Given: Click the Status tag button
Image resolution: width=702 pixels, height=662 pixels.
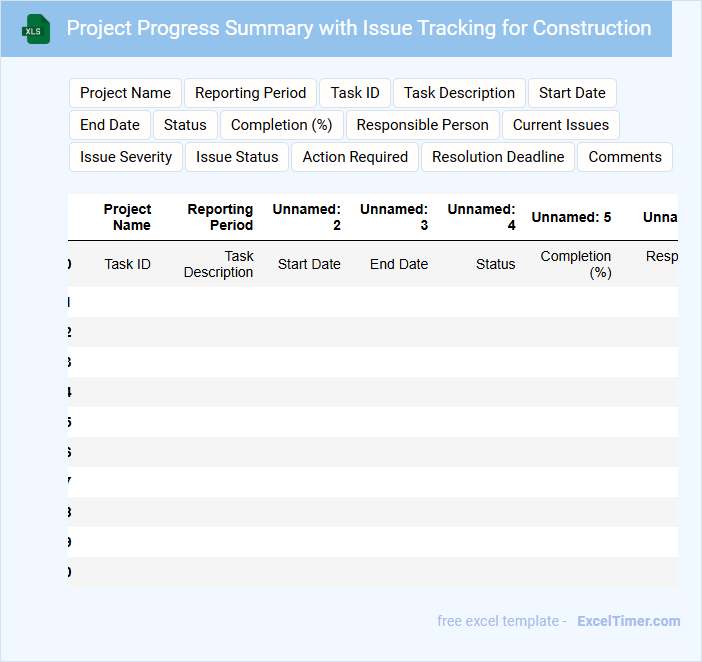Looking at the screenshot, I should coord(185,125).
